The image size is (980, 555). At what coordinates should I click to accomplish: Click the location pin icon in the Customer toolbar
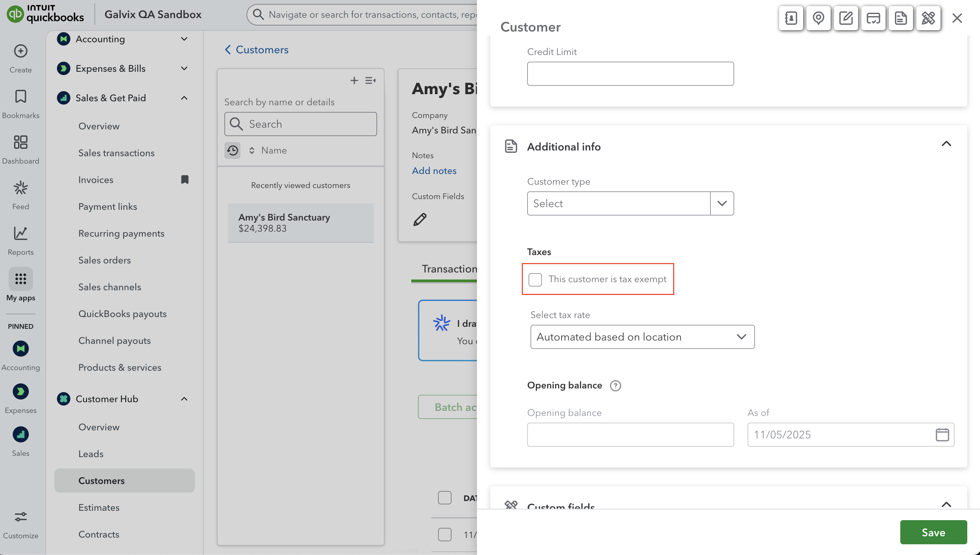click(x=818, y=18)
